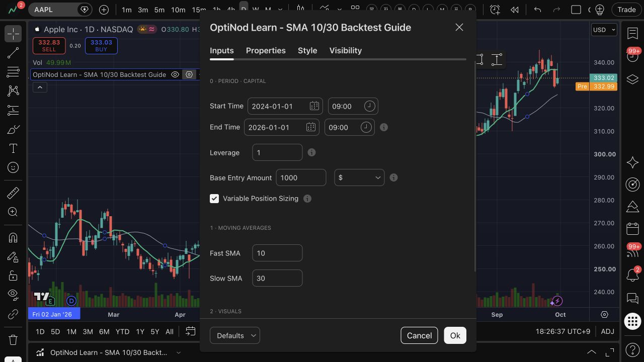Click the Ok button
This screenshot has width=644, height=362.
(455, 335)
